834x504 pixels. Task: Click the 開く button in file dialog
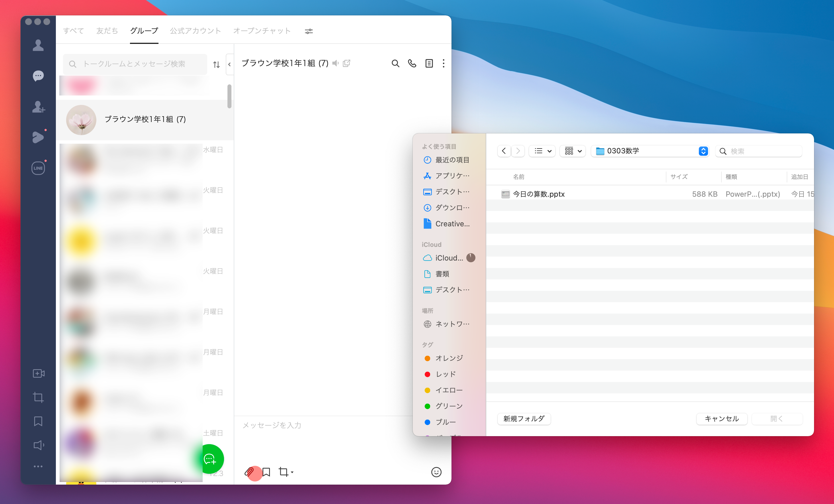(777, 419)
